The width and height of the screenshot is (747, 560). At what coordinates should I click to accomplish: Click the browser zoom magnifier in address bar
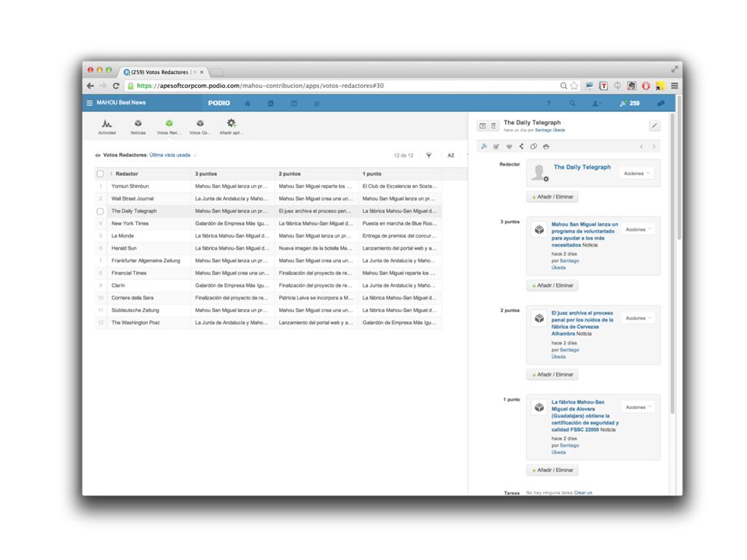pos(563,86)
